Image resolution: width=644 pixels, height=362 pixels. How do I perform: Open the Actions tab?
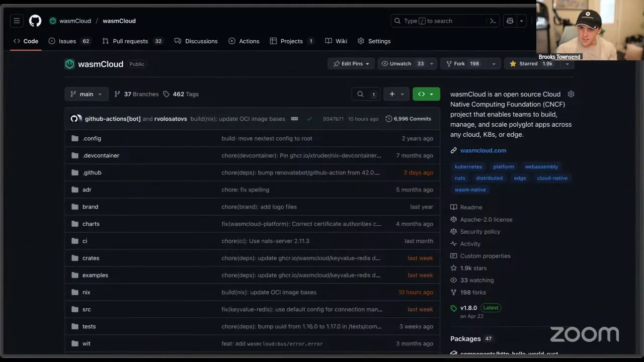pos(244,41)
